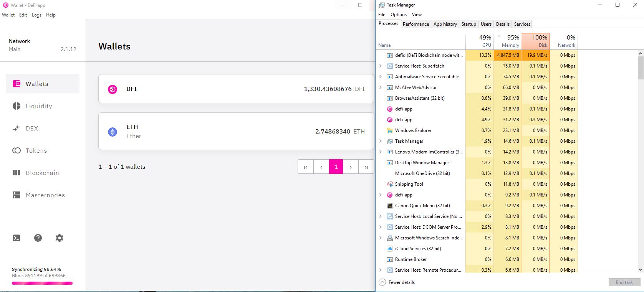Click the DFI coin logo

(113, 89)
